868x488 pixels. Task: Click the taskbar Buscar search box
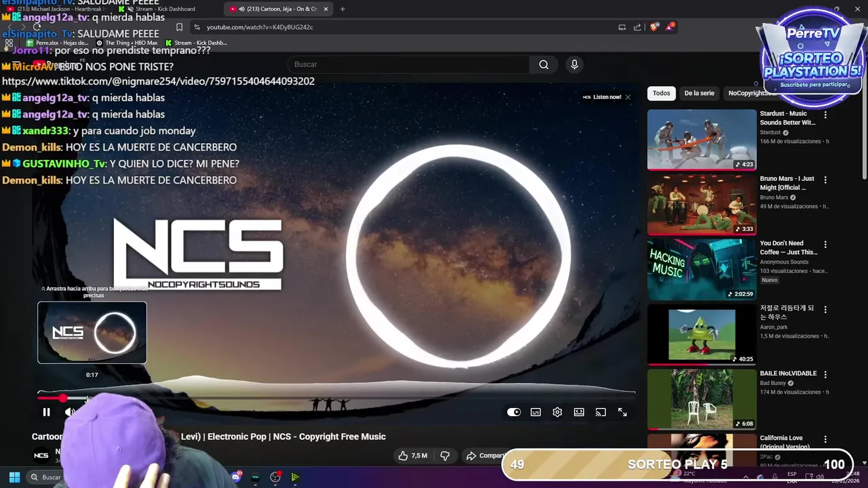46,477
